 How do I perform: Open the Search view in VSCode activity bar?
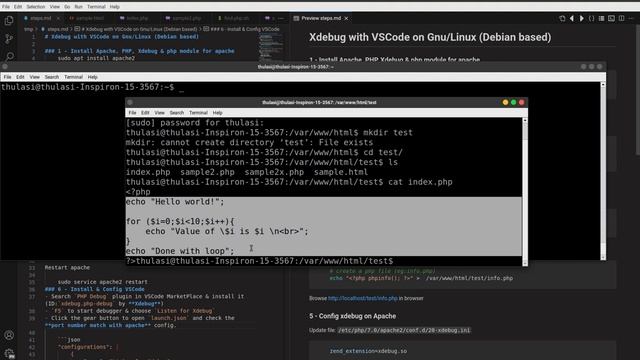tap(9, 56)
